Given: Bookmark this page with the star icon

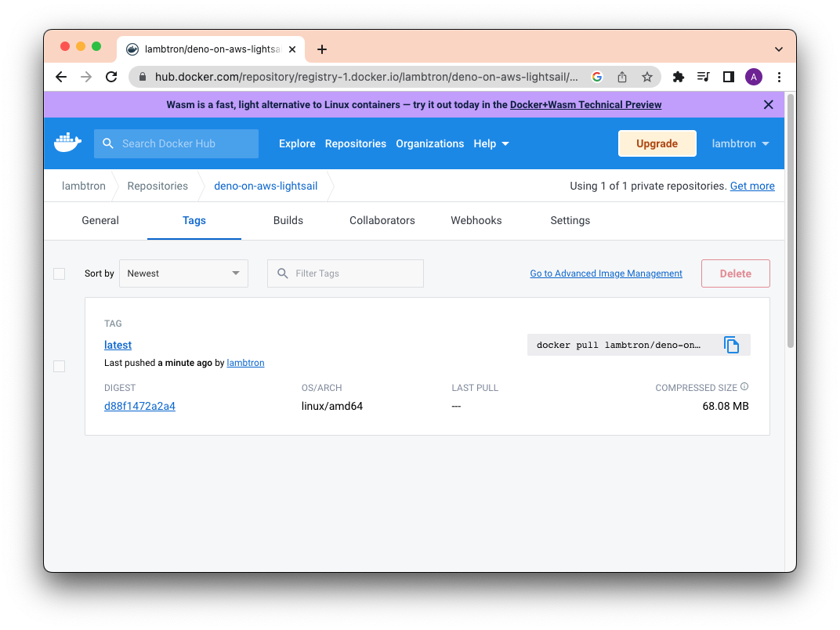Looking at the screenshot, I should click(x=647, y=77).
